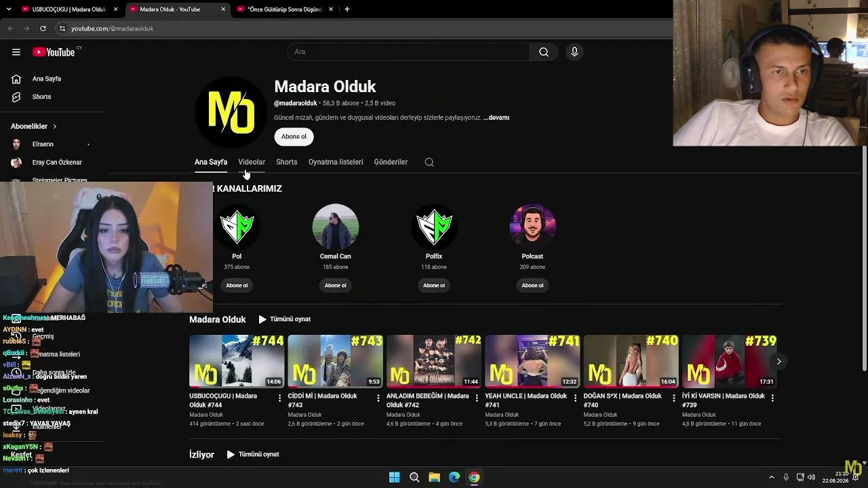Subscribe to the Polfix channel

coord(434,285)
